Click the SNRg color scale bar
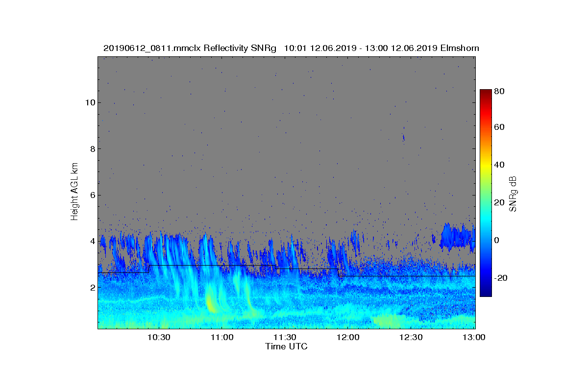 [x=486, y=193]
